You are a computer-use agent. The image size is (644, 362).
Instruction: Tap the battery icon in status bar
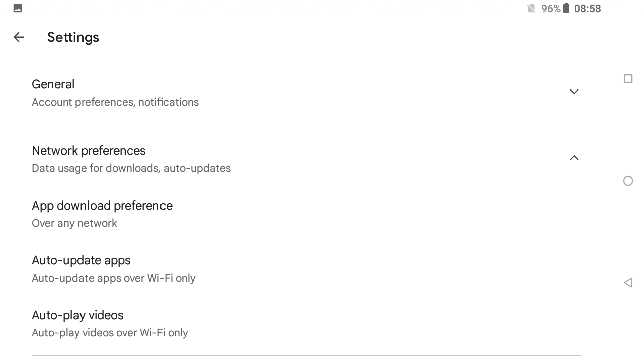coord(566,8)
